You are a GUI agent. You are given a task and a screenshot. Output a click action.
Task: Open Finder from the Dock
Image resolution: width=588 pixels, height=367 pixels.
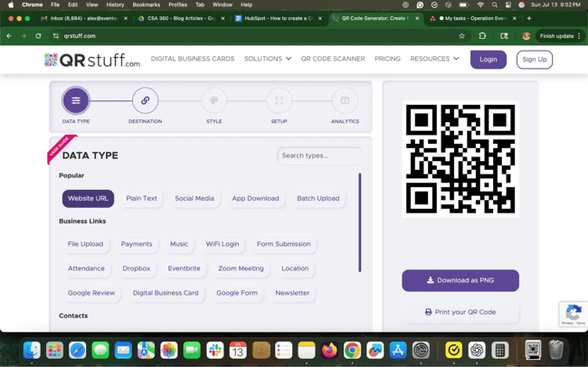click(x=32, y=351)
